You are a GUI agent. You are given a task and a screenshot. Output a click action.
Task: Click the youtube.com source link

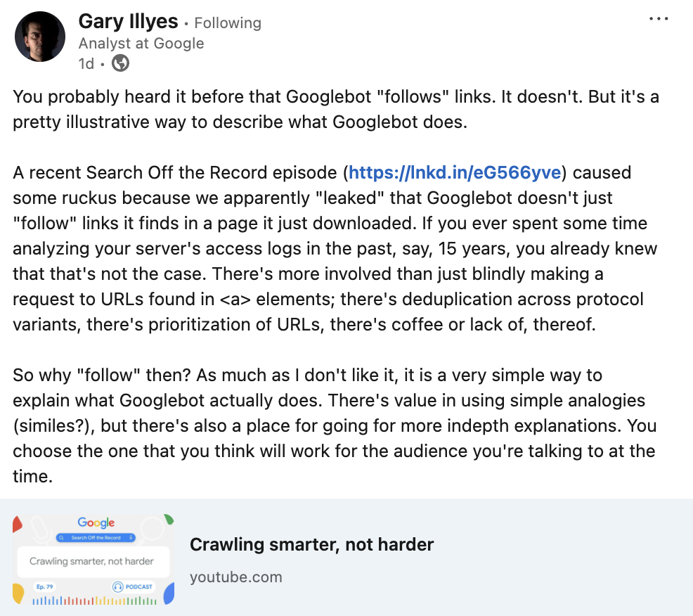tap(235, 577)
